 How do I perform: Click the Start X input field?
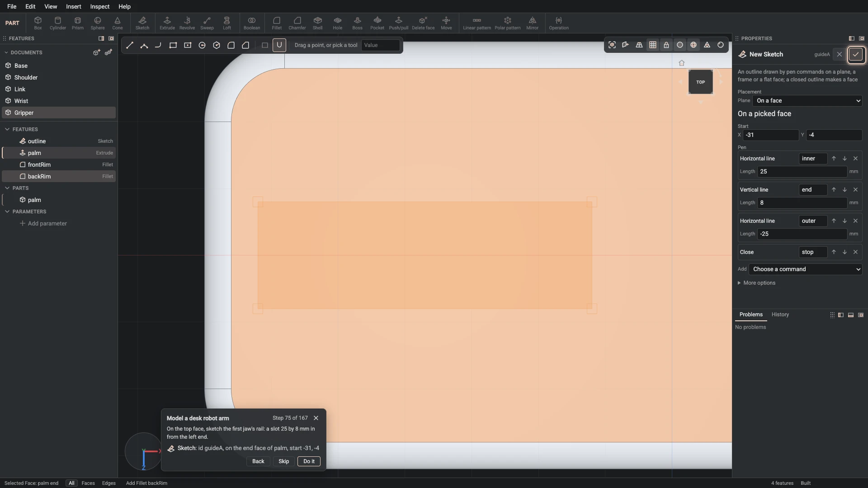(x=771, y=135)
